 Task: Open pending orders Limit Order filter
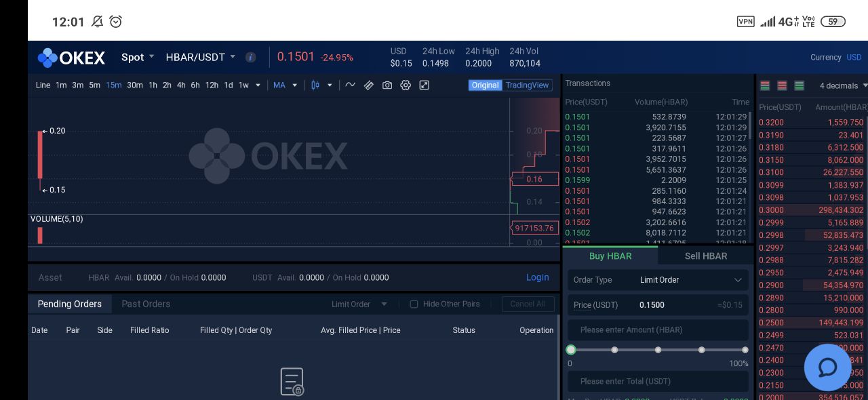(x=359, y=304)
